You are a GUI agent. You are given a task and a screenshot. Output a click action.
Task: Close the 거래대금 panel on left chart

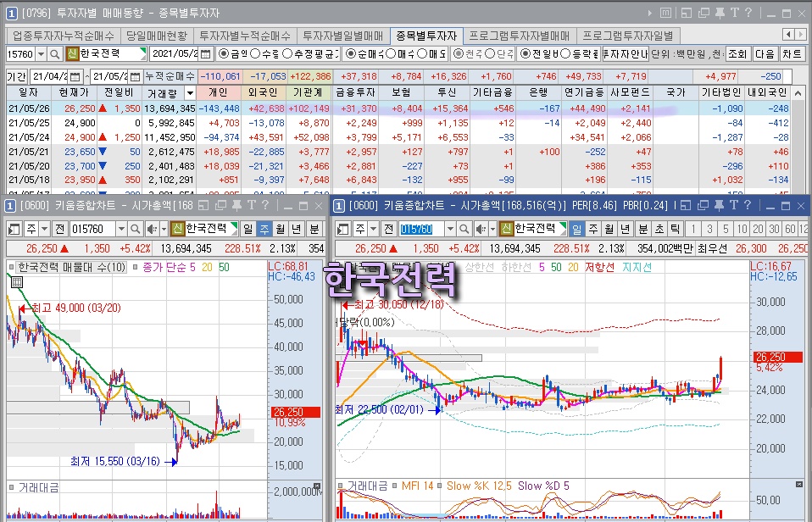tap(316, 486)
